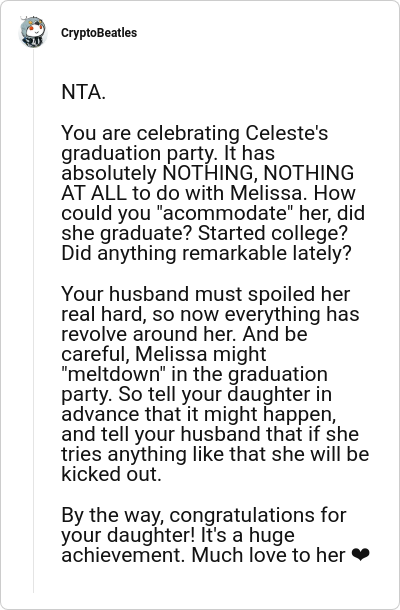
Task: Open the CryptoBeatles Snoo avatar
Action: 33,32
